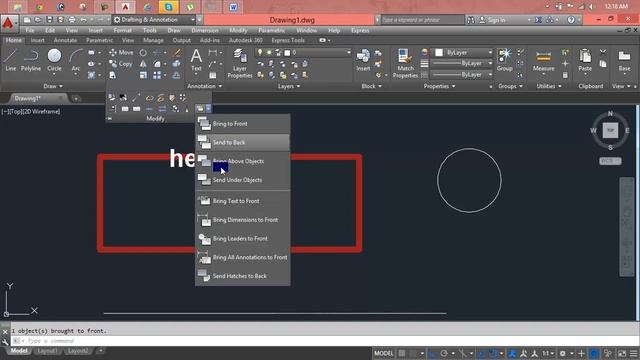Select the Line tool
The height and width of the screenshot is (360, 640).
click(x=11, y=60)
